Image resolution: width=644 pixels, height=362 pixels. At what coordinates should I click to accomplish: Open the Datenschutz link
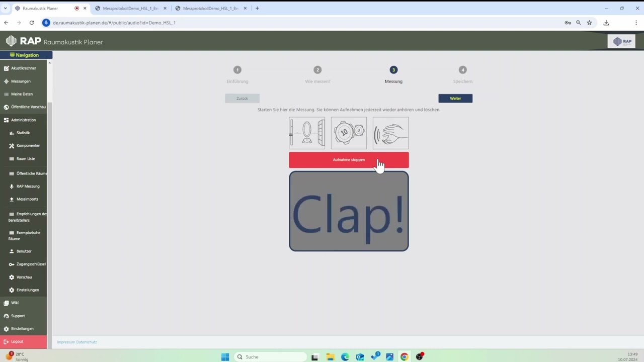pos(86,342)
